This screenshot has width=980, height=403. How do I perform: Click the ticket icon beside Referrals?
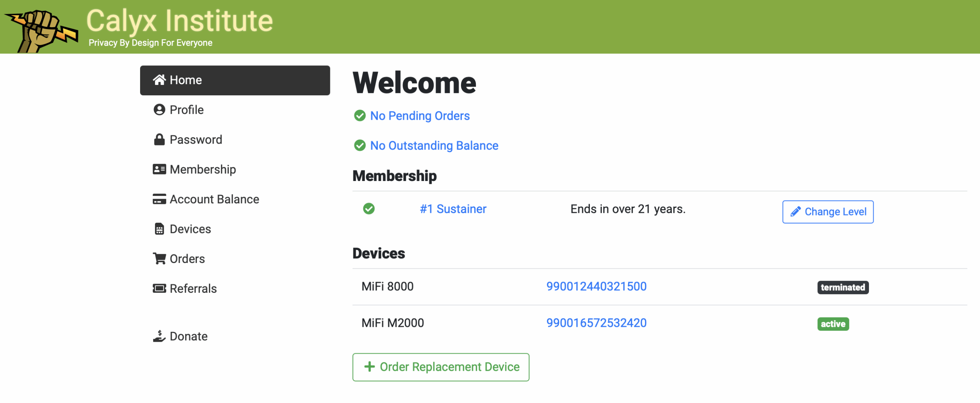159,288
